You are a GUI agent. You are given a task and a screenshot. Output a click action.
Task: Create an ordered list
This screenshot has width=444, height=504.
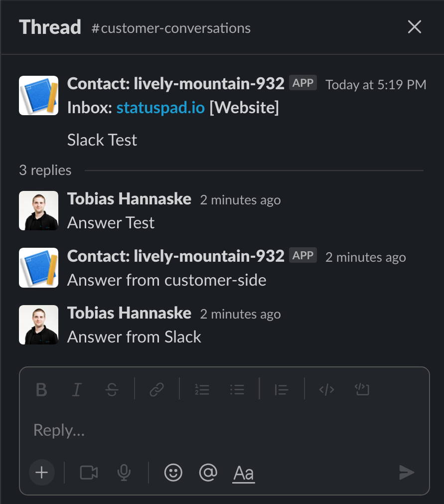pyautogui.click(x=202, y=390)
